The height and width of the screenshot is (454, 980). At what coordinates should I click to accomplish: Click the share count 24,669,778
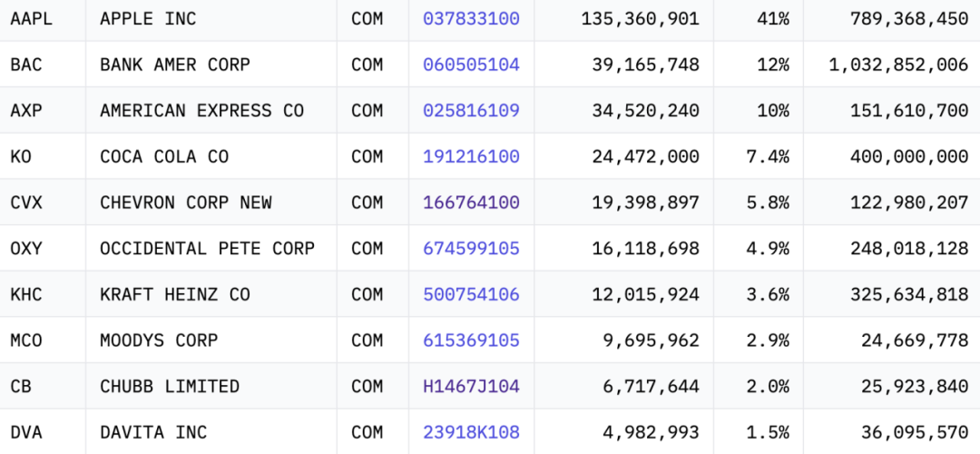pos(915,341)
